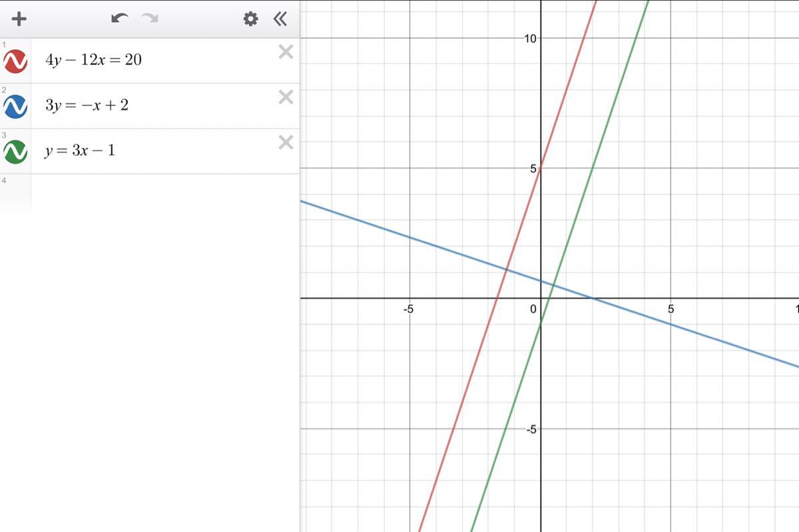
Task: Open graph settings gear
Action: [250, 19]
